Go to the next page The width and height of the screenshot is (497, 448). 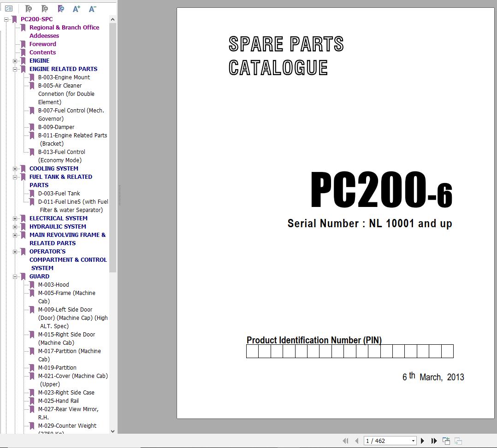point(422,441)
